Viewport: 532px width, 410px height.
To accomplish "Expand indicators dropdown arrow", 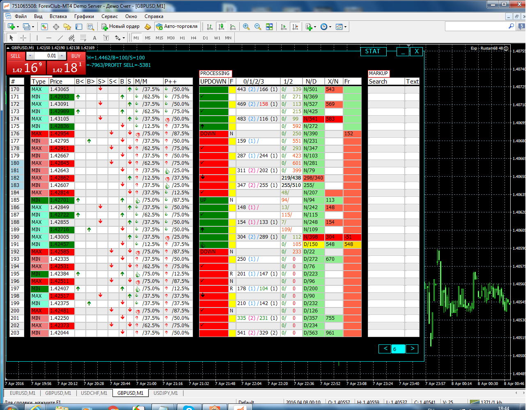I will (x=315, y=27).
